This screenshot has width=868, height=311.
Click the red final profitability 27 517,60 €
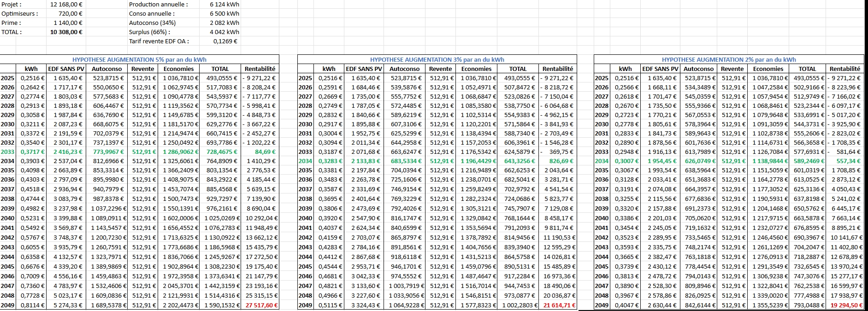261,305
